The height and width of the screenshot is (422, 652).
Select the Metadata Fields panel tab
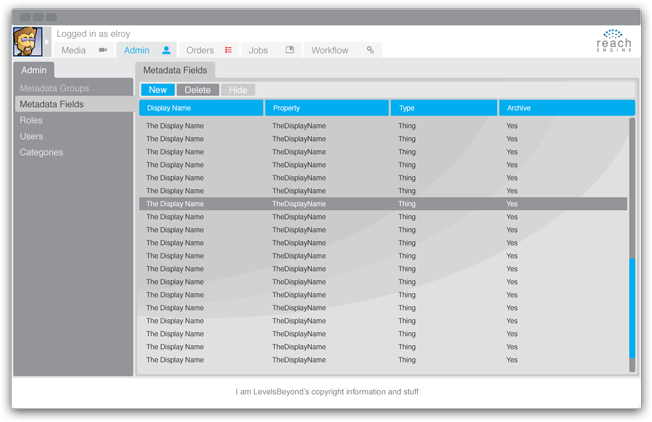175,70
